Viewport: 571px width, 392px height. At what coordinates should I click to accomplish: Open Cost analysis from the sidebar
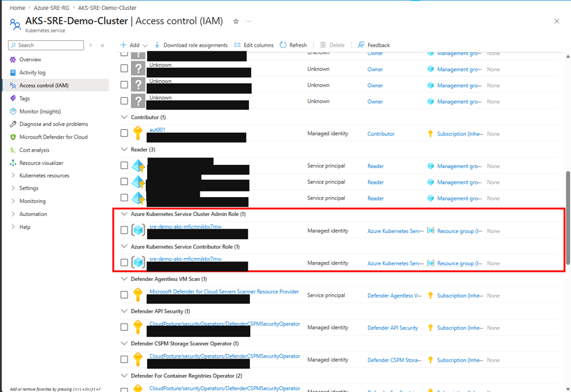[x=34, y=150]
